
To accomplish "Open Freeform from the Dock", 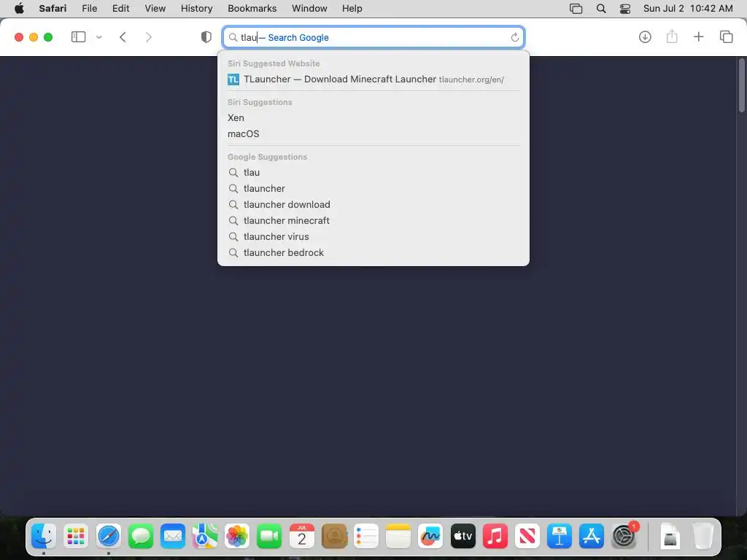I will point(430,536).
